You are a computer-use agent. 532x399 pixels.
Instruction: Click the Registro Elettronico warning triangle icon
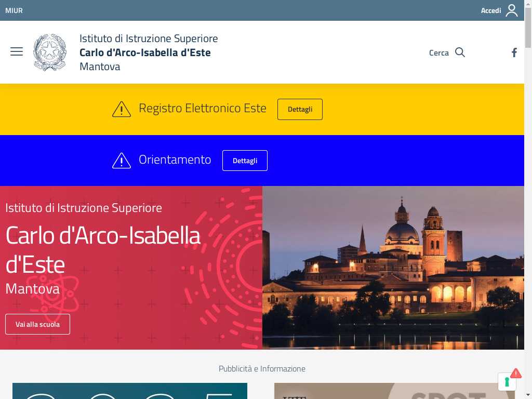(122, 109)
